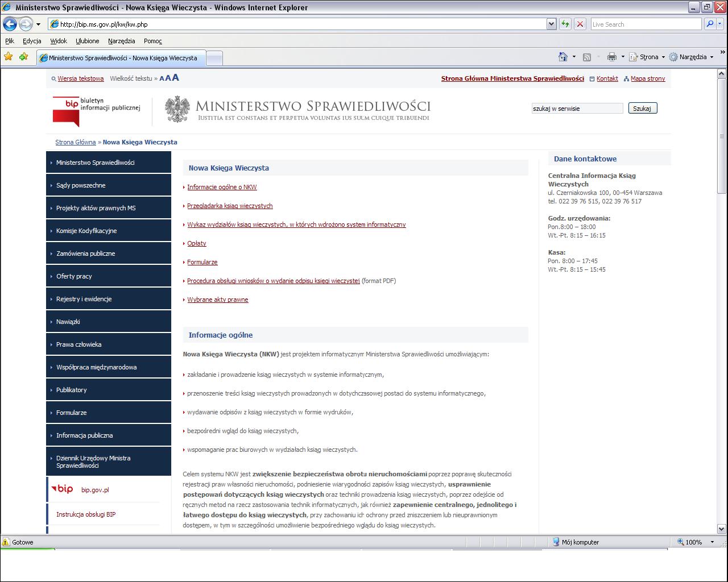Expand the address bar URL dropdown
The image size is (728, 582).
tap(551, 24)
